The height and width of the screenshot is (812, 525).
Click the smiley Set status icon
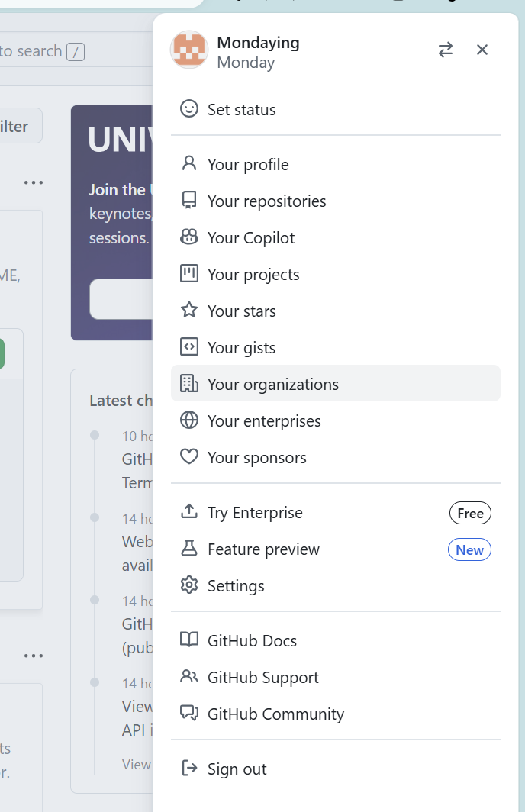[188, 109]
